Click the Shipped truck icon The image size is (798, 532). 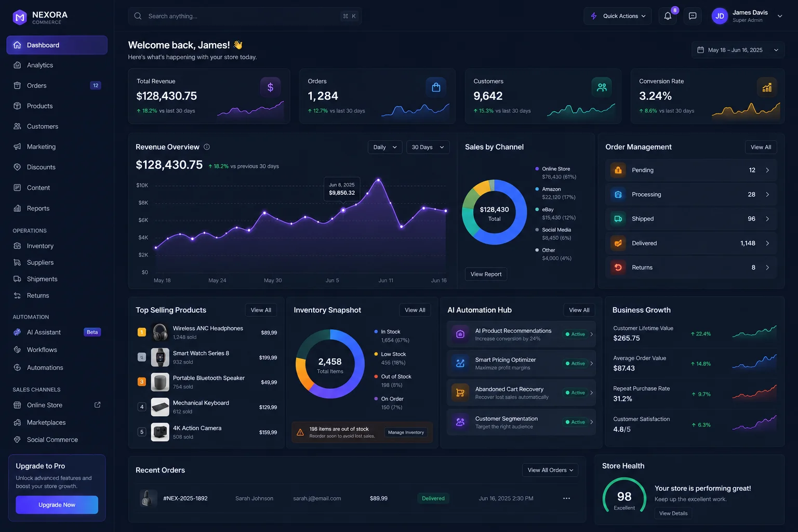pos(618,219)
